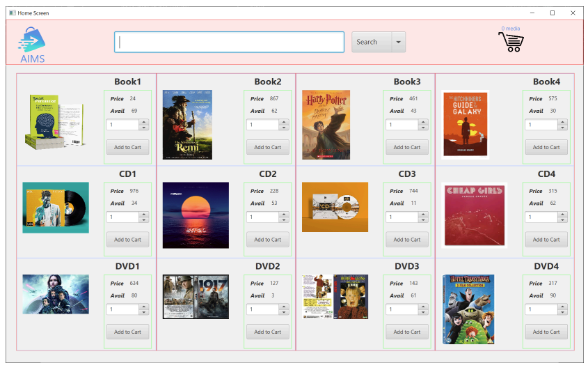This screenshot has width=588, height=370.
Task: Select the Cheap Girls CD4 cover
Action: [475, 215]
